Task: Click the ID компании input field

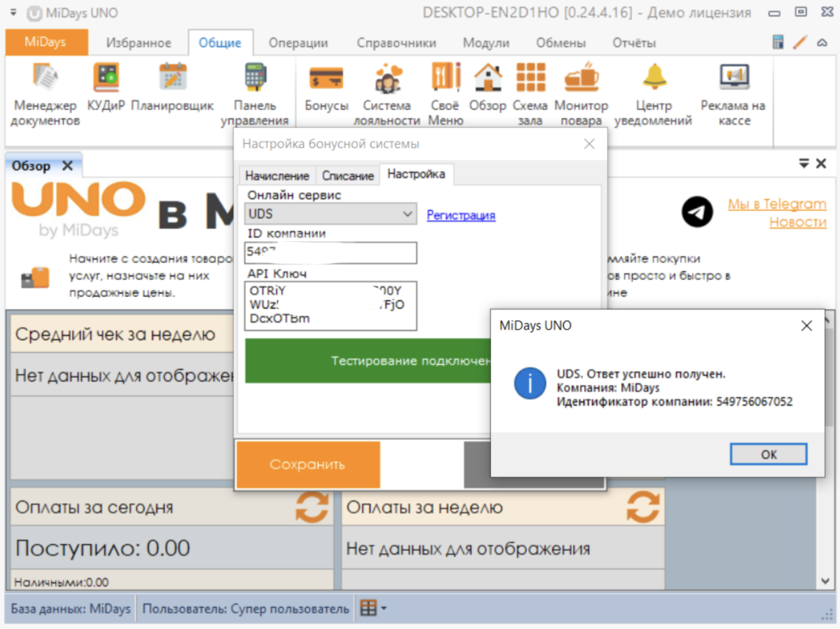Action: pyautogui.click(x=331, y=252)
